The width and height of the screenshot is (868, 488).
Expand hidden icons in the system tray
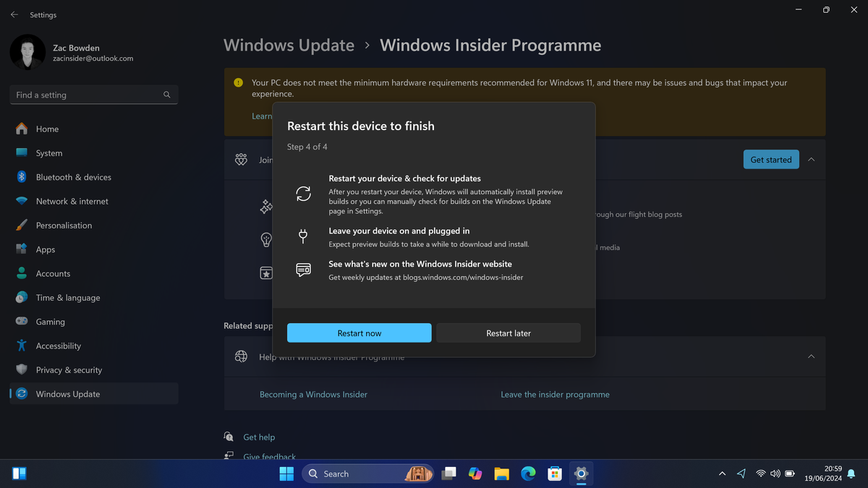click(x=721, y=474)
